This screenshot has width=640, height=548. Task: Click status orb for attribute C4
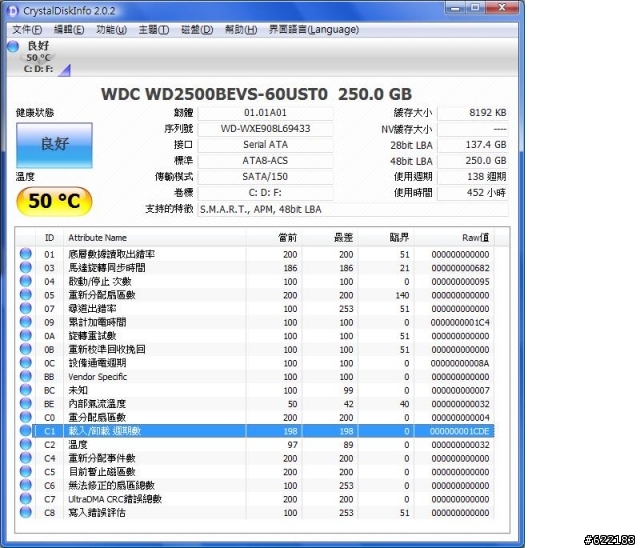click(x=25, y=458)
